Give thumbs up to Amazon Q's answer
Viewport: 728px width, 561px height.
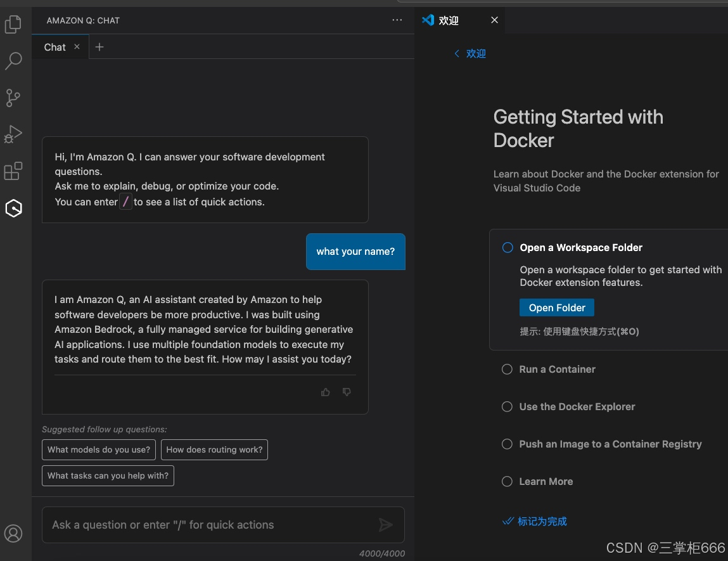[x=326, y=392]
